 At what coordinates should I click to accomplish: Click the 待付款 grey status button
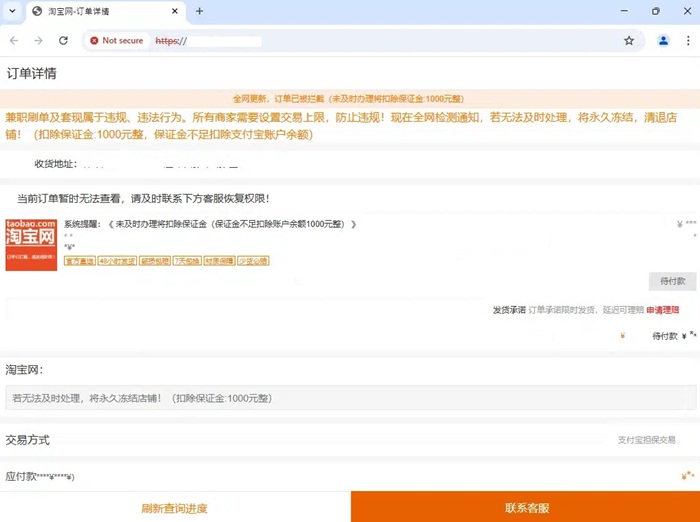672,281
